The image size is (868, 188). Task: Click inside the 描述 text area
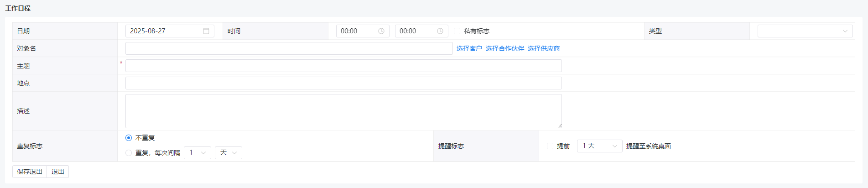point(343,111)
